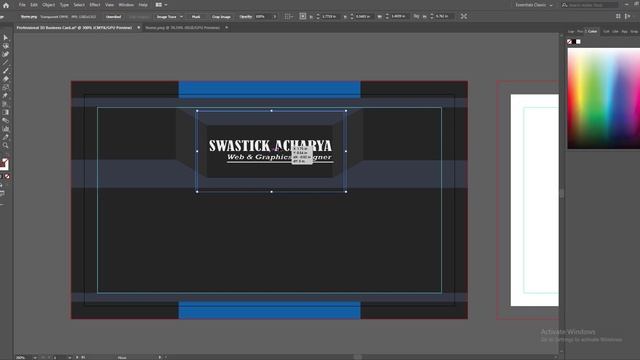The image size is (640, 360).
Task: Click the Mask button
Action: tap(196, 17)
